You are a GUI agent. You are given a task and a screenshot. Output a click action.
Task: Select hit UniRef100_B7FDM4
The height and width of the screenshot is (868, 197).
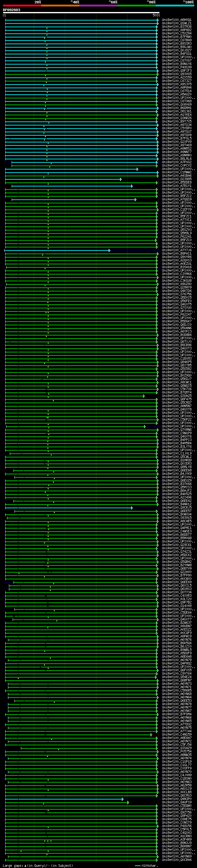[177, 714]
